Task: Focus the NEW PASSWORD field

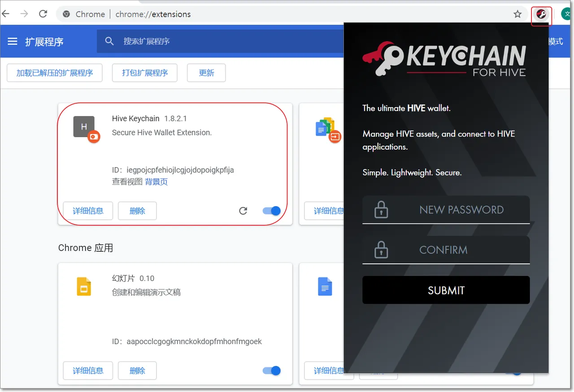Action: tap(446, 210)
